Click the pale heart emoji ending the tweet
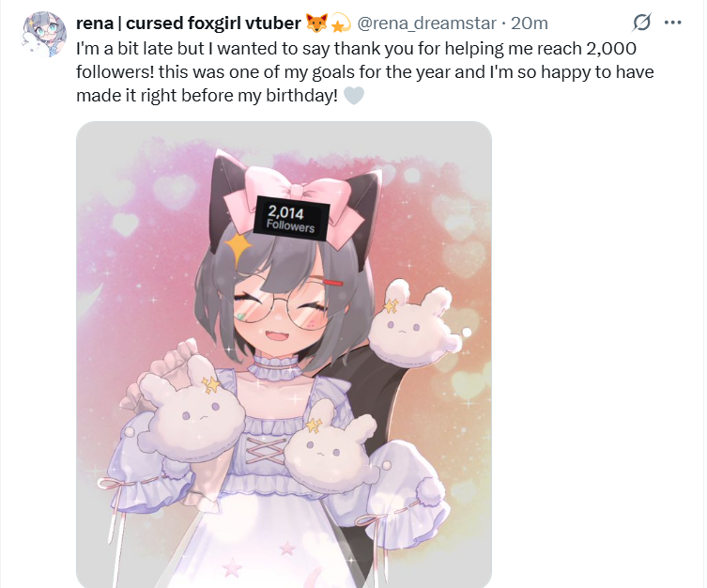Screen dimensions: 707x588 click(354, 96)
